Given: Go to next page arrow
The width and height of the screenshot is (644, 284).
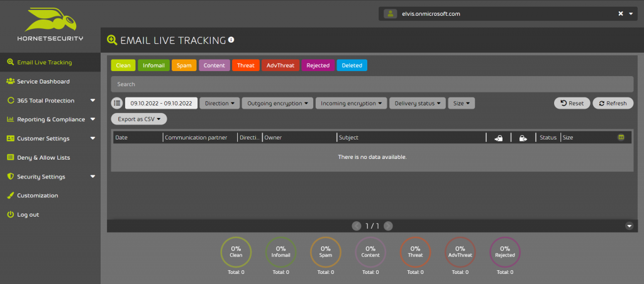Looking at the screenshot, I should [x=388, y=226].
